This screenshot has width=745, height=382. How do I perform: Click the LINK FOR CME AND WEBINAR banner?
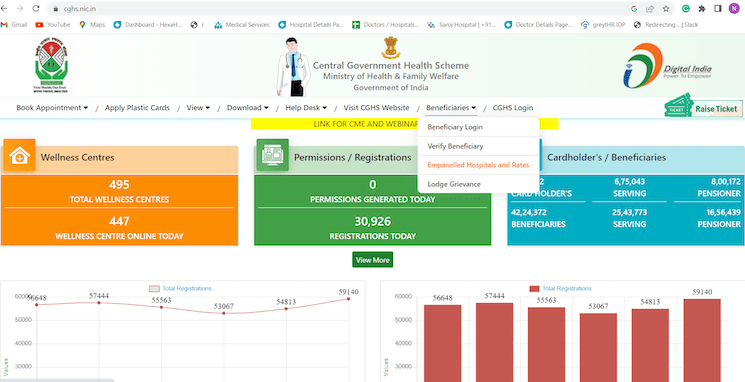coord(366,124)
